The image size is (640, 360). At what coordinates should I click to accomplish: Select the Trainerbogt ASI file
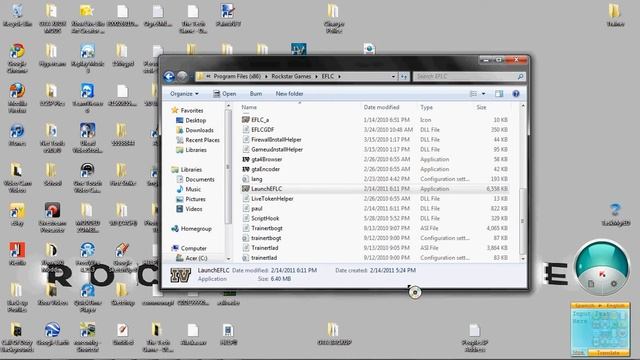(x=262, y=228)
